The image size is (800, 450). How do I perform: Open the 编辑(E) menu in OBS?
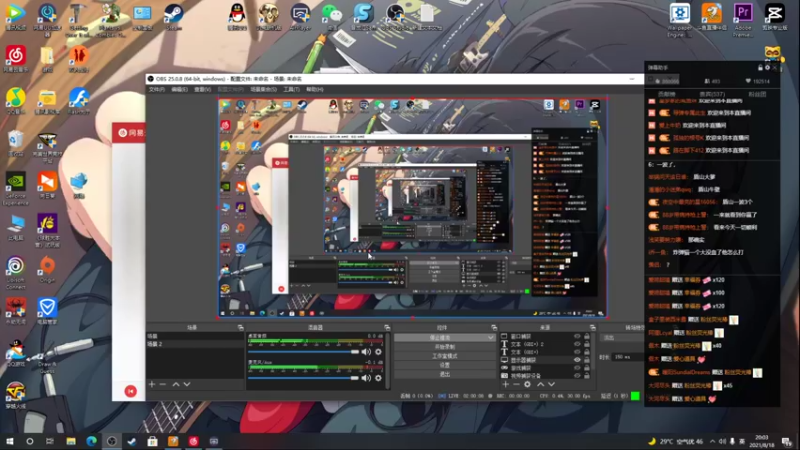click(x=179, y=89)
